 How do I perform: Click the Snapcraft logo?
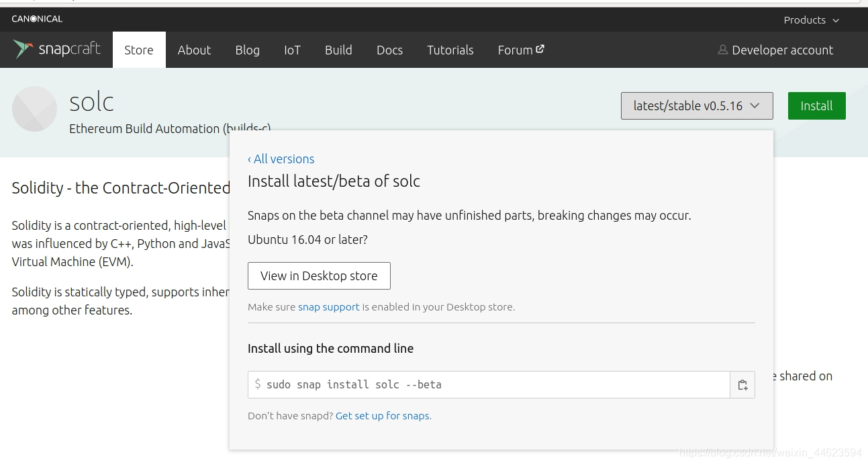57,50
